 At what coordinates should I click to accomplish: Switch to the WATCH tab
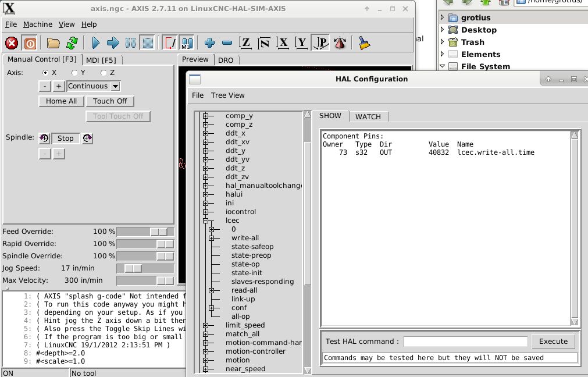[x=368, y=117]
